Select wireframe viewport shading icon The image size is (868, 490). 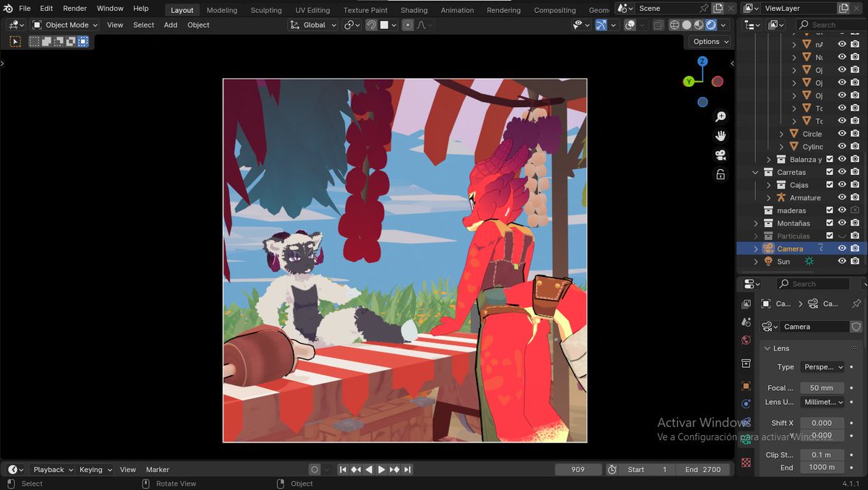[x=674, y=25]
